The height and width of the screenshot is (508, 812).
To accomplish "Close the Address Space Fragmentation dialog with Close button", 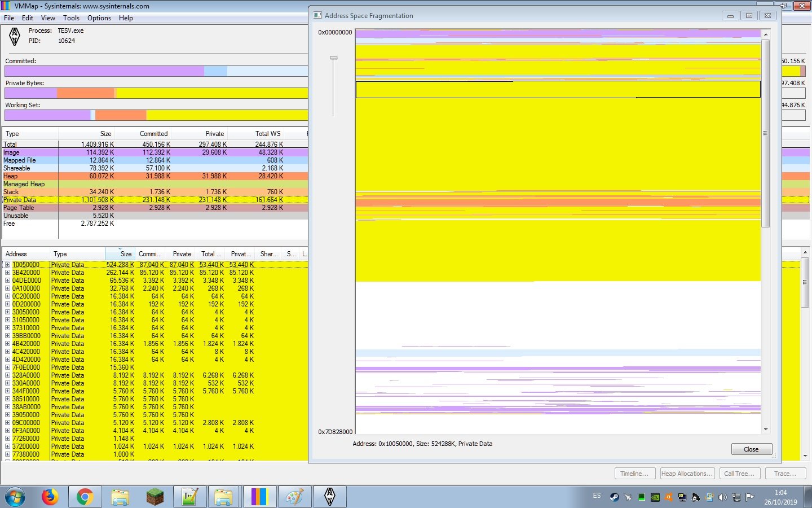I will [752, 449].
